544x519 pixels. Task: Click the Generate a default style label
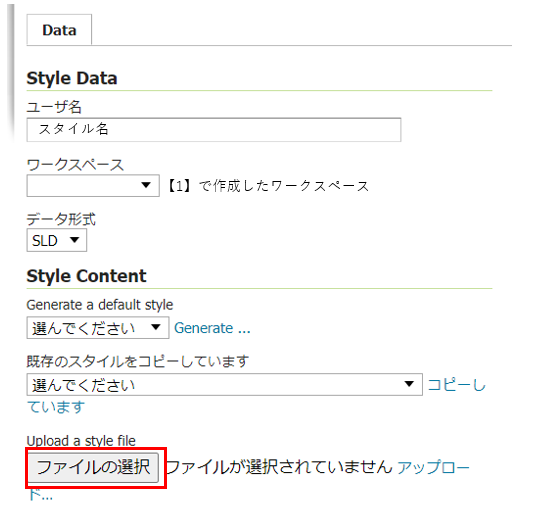tap(100, 305)
